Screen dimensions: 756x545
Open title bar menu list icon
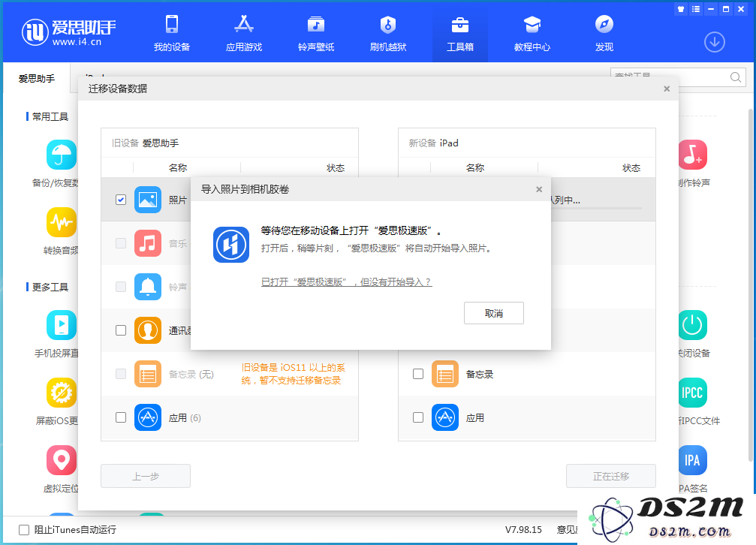pyautogui.click(x=696, y=9)
